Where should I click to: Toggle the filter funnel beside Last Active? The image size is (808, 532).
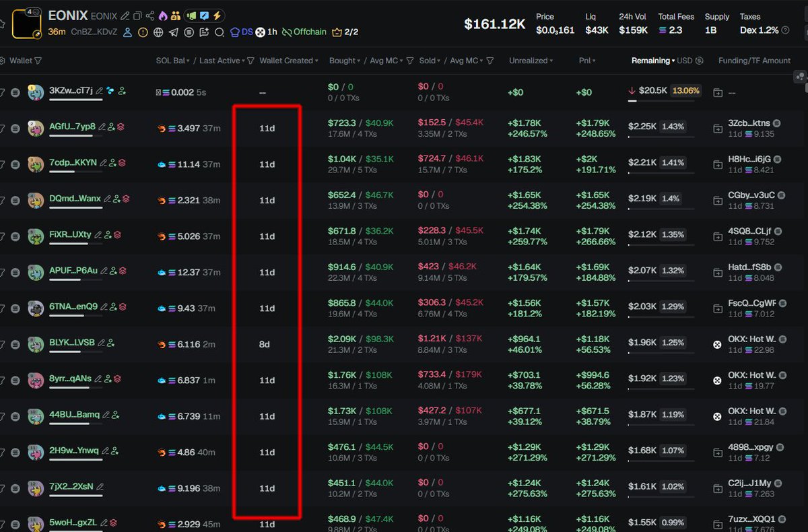click(250, 61)
